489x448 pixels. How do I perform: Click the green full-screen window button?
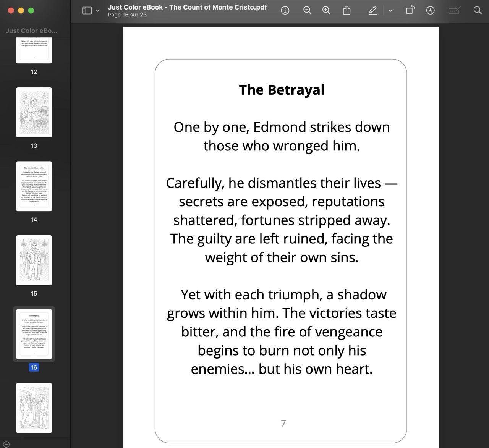[31, 11]
